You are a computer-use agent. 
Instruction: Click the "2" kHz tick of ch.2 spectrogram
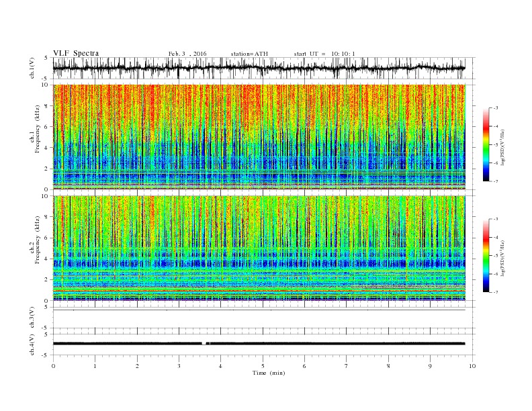(47, 280)
